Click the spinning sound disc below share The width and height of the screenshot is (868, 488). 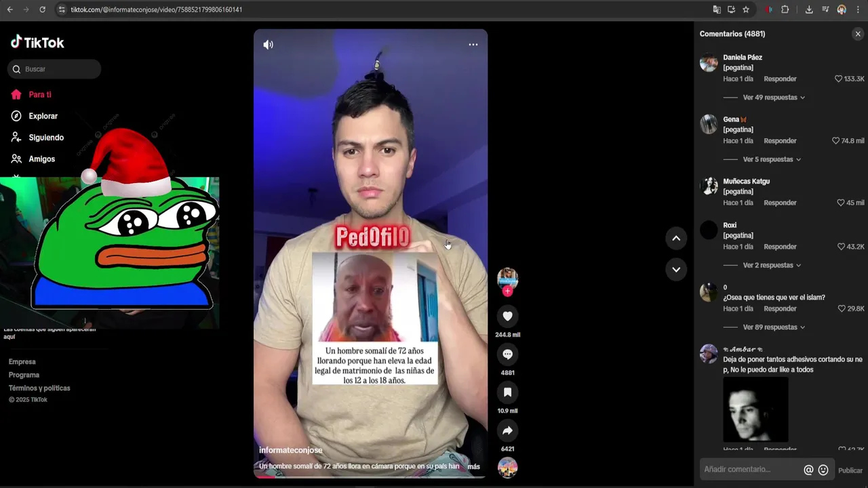[507, 468]
